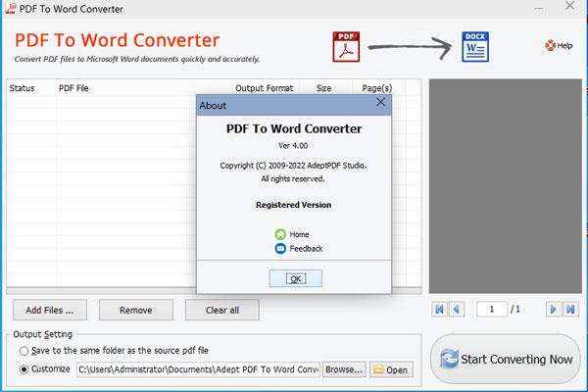Click the red PDF file icon
588x392 pixels.
346,47
